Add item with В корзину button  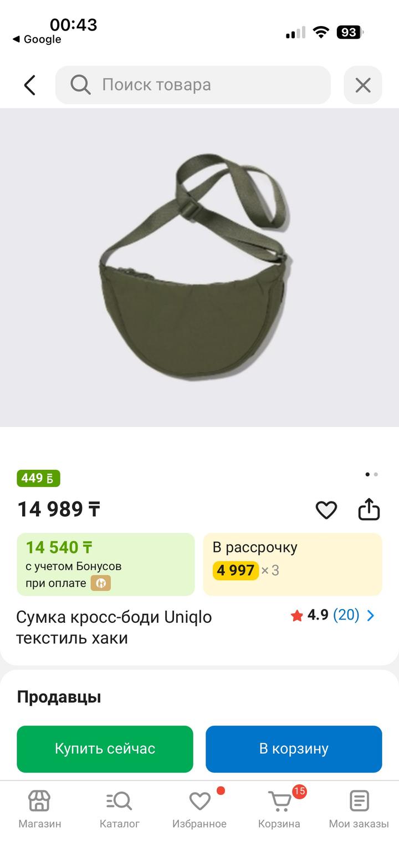294,749
